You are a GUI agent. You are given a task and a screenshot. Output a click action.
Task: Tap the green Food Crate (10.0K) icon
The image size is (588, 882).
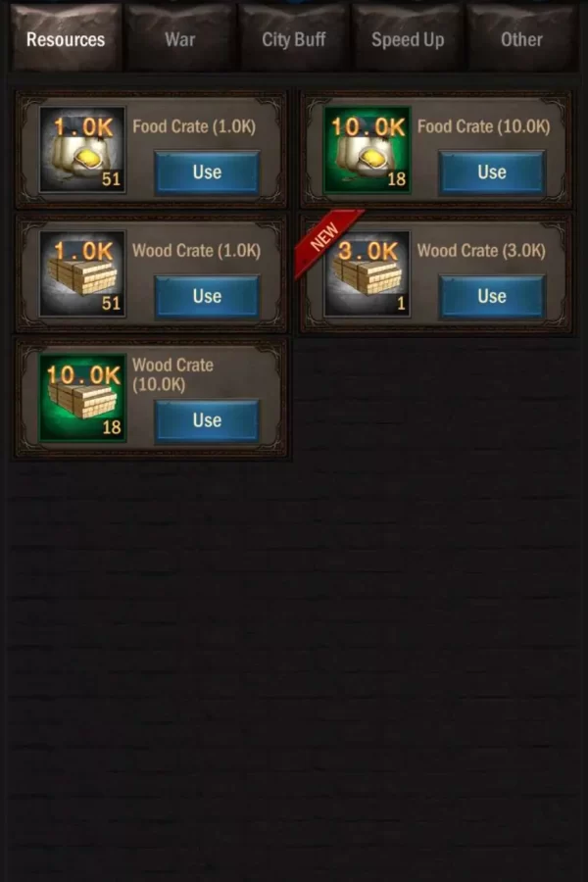point(367,150)
